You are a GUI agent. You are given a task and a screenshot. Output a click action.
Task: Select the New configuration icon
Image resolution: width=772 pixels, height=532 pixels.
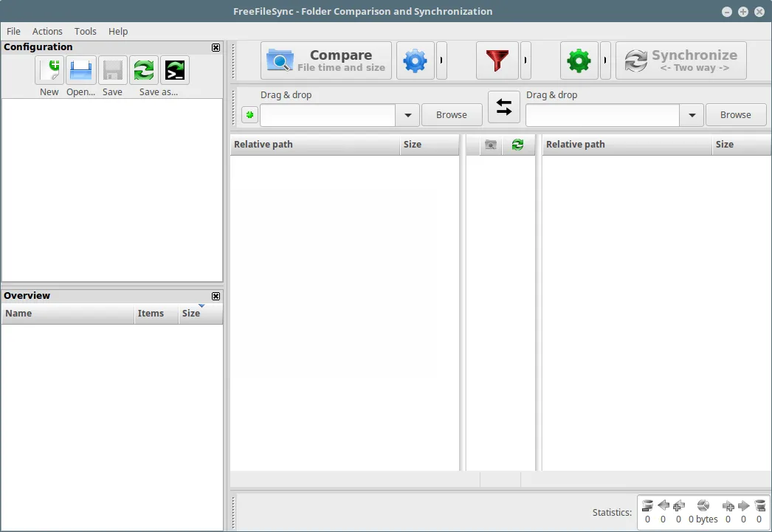pos(49,70)
